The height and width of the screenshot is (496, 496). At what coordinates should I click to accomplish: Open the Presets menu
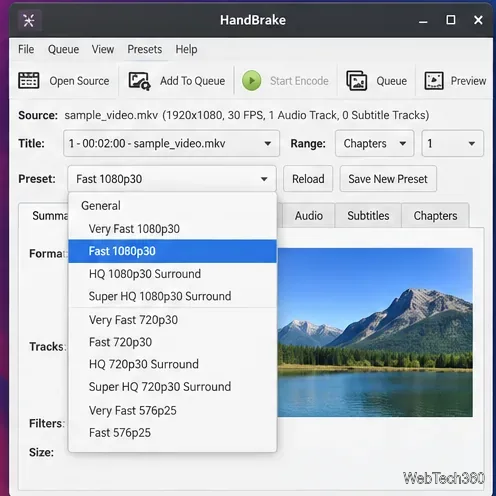tap(145, 49)
